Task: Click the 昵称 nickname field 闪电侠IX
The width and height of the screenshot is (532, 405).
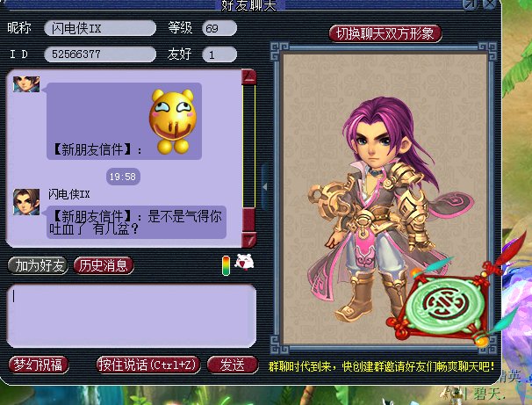Action: click(x=100, y=28)
